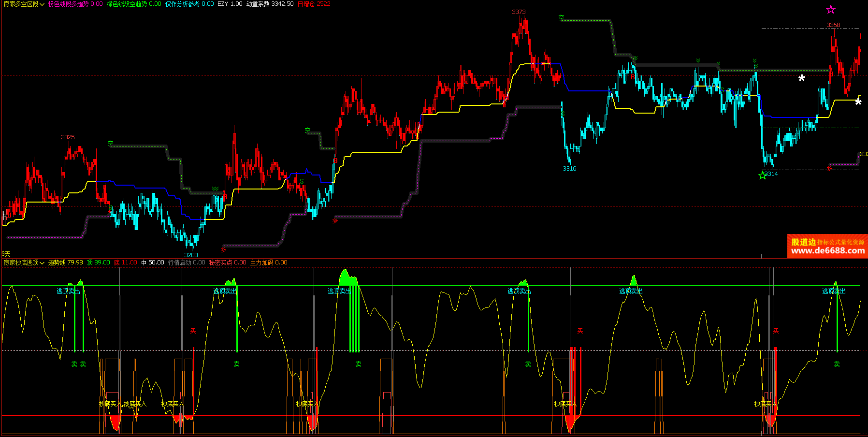Click the 3283 low price label
The height and width of the screenshot is (437, 868).
pos(191,255)
